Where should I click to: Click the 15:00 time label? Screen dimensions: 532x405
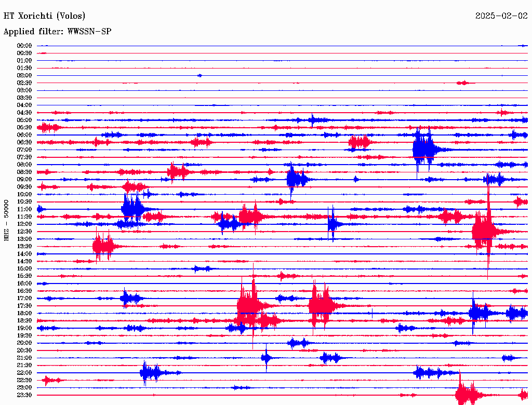[24, 268]
